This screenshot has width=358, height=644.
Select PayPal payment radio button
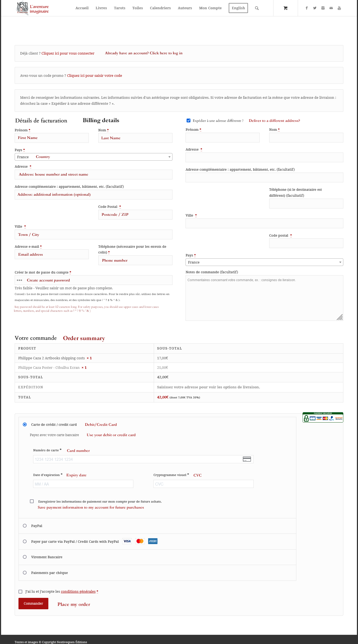25,526
